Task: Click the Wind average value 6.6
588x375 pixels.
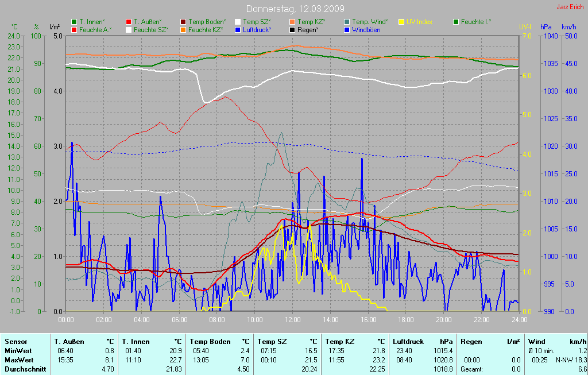Action: (582, 369)
